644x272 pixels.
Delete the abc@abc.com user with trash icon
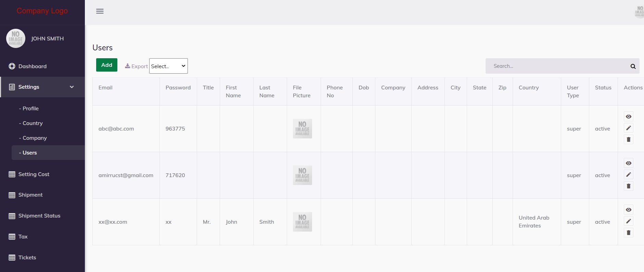pos(628,139)
